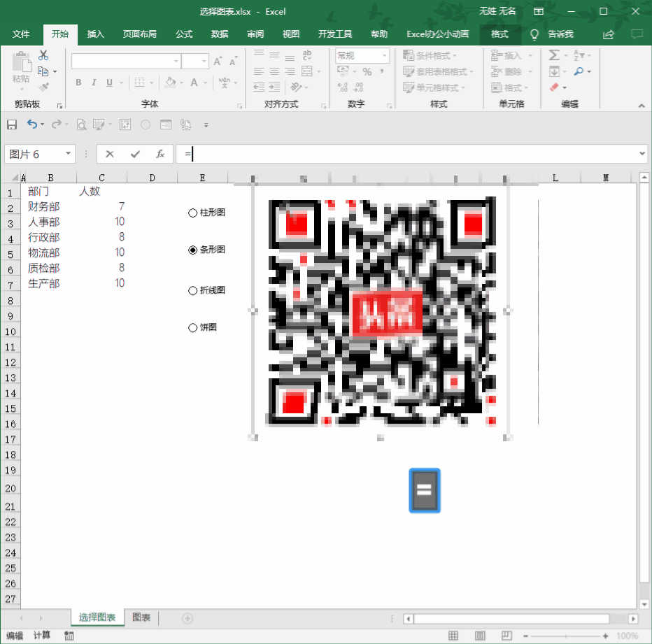Click the Comma Style icon
The height and width of the screenshot is (644, 652).
pos(382,71)
